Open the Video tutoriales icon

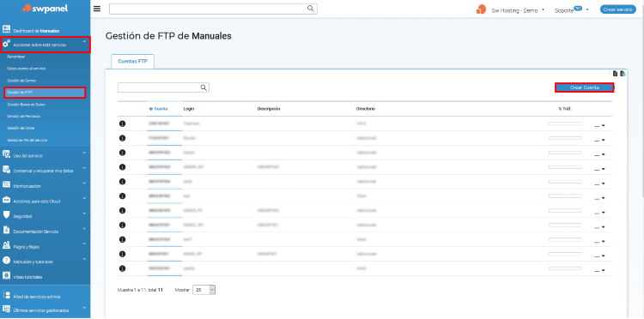[6, 276]
